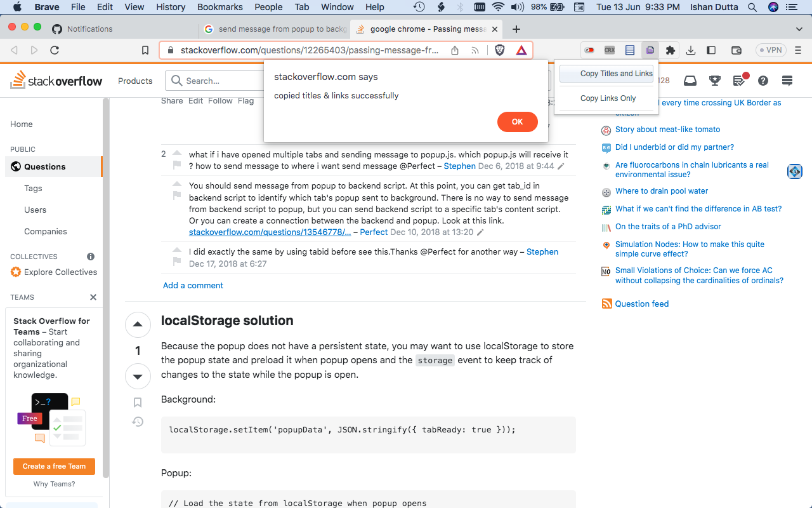Open the Brave Wallet icon

pyautogui.click(x=737, y=50)
